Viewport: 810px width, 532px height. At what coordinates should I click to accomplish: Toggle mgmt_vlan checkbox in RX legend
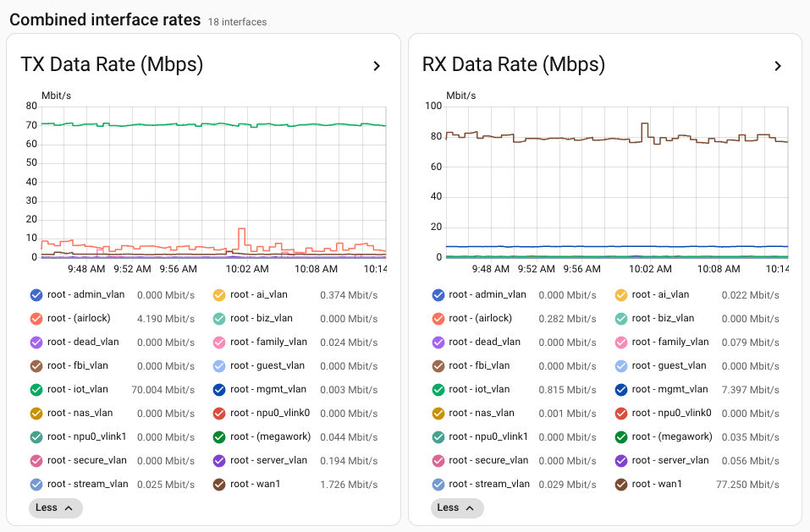(x=621, y=390)
